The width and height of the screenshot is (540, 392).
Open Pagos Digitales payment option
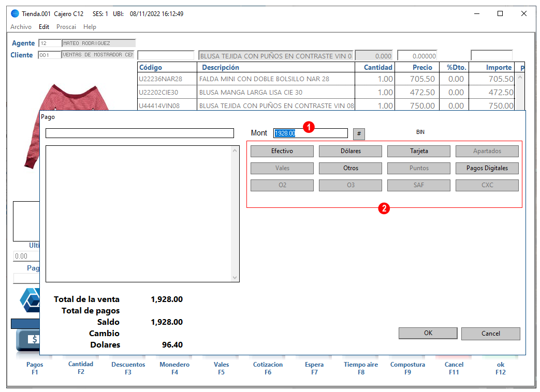[x=487, y=168]
